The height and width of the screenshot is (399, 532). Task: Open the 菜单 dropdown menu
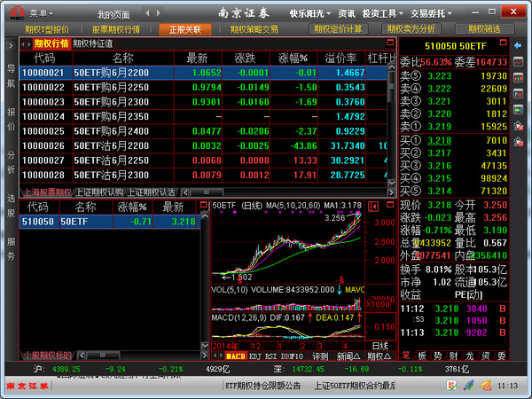[42, 13]
